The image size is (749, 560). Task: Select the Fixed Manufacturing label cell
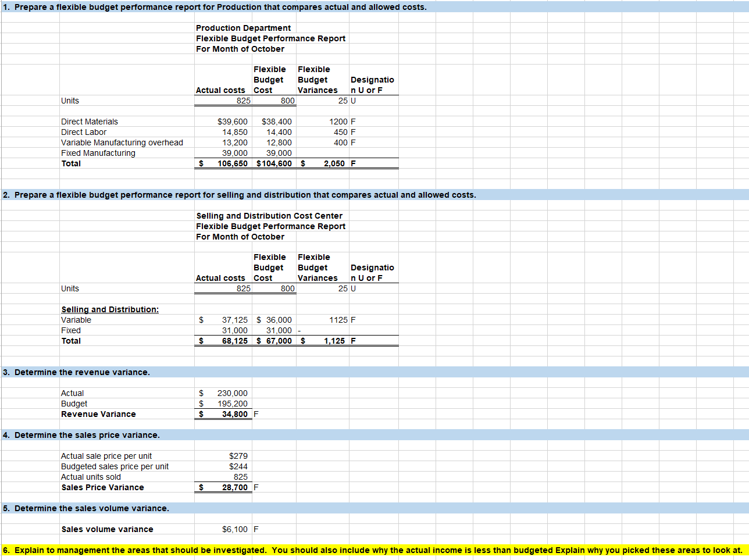98,153
